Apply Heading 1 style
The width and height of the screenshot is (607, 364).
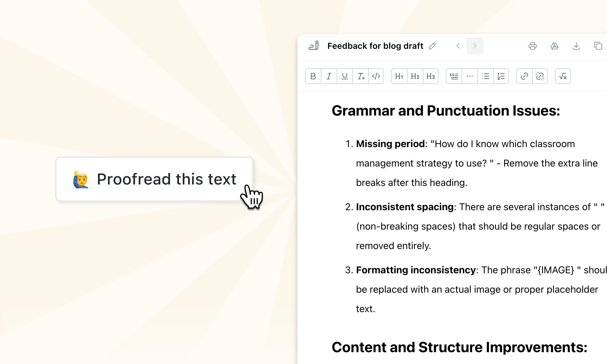tap(399, 76)
